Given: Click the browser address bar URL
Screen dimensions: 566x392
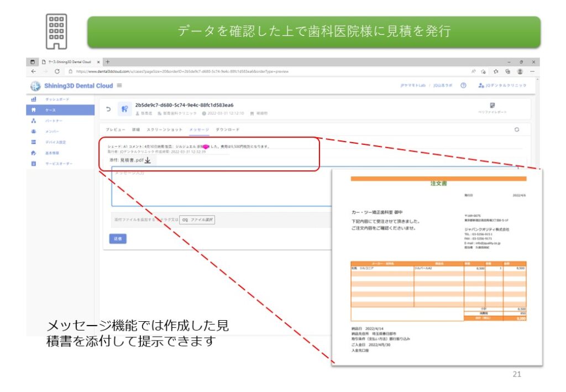Looking at the screenshot, I should [x=182, y=71].
